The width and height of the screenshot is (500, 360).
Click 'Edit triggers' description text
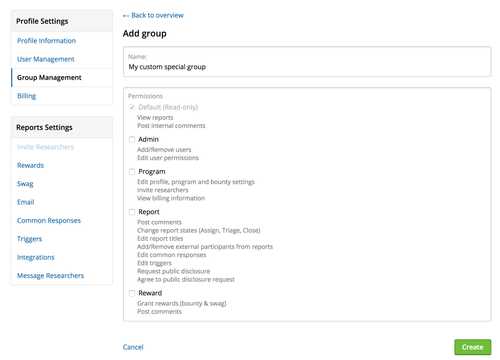pos(154,263)
